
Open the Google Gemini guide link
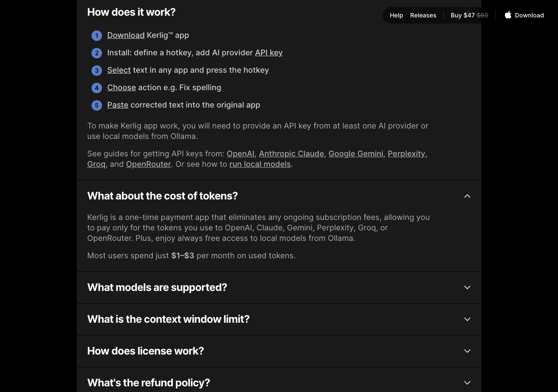pyautogui.click(x=356, y=154)
